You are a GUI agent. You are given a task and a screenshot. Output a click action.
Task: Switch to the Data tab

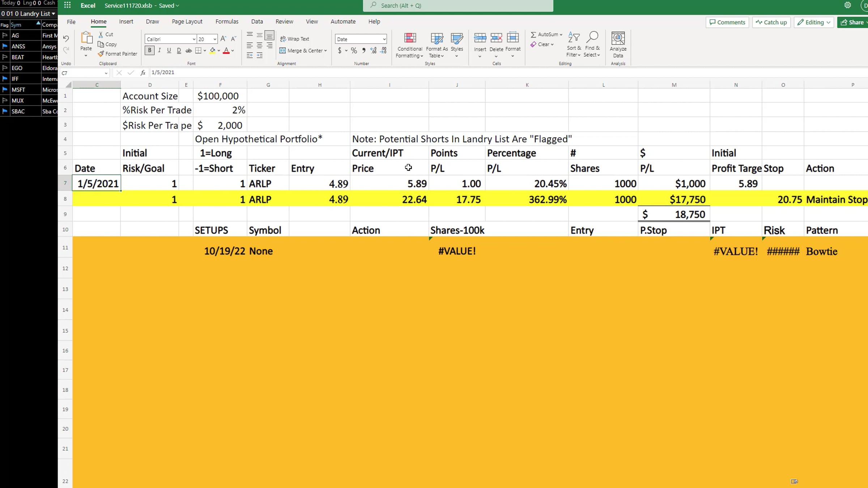(257, 22)
